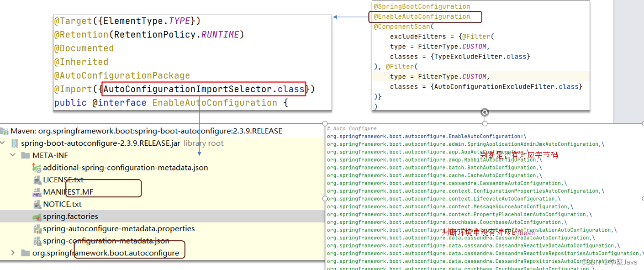Click RetentionPolicy.RUNTIME in the code
Viewport: 644px width, 270px height.
tap(176, 35)
